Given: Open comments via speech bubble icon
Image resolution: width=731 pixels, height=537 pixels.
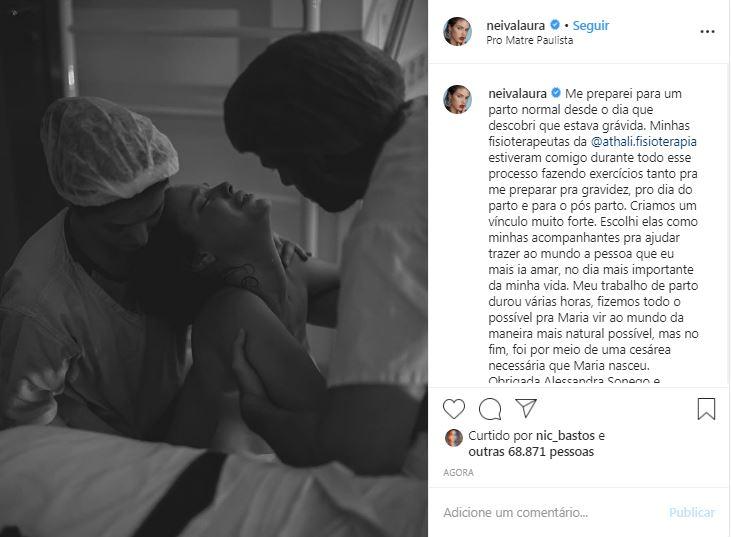Looking at the screenshot, I should [x=490, y=409].
